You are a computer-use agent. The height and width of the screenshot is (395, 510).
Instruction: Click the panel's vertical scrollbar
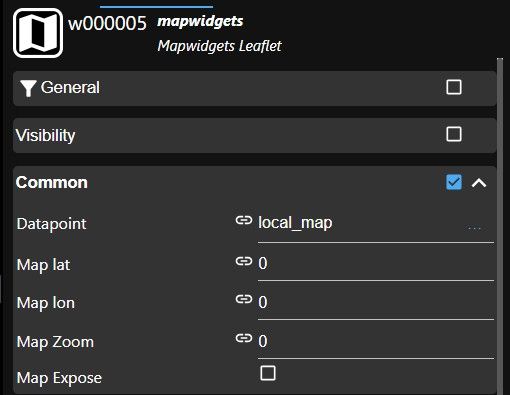[x=500, y=226]
